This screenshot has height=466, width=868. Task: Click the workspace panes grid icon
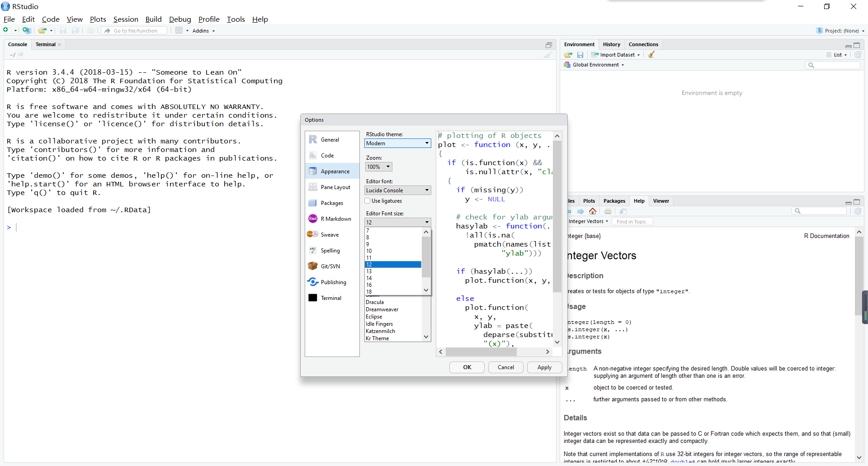tap(179, 30)
